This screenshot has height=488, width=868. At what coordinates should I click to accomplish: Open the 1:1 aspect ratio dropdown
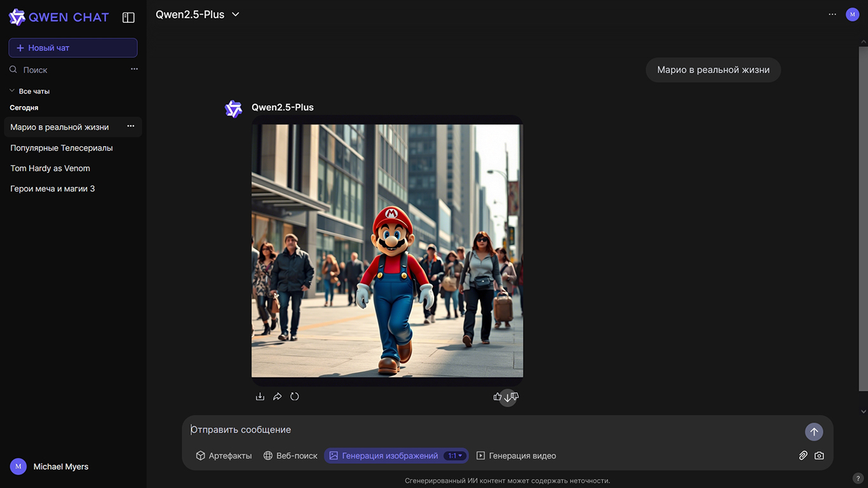tap(456, 456)
